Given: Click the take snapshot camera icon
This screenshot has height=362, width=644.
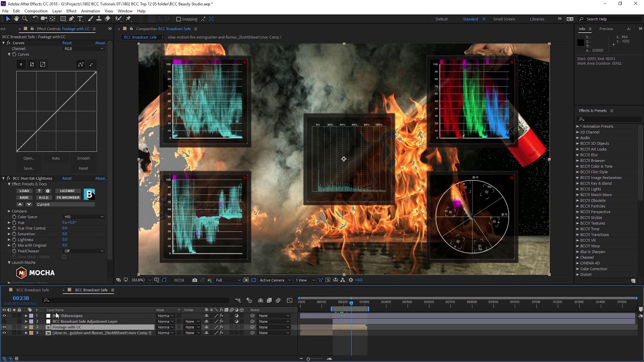Looking at the screenshot, I should (195, 280).
